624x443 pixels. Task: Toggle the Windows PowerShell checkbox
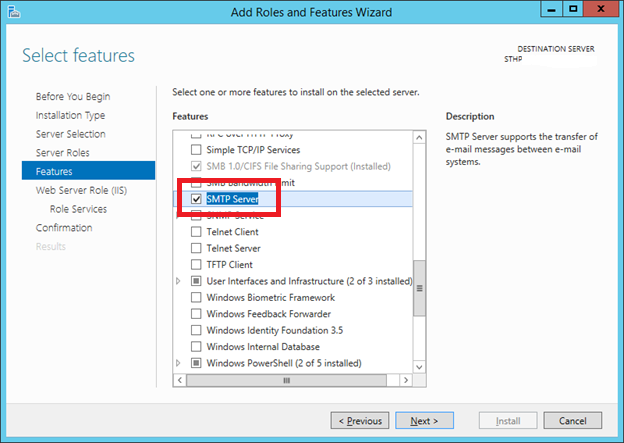pyautogui.click(x=196, y=363)
